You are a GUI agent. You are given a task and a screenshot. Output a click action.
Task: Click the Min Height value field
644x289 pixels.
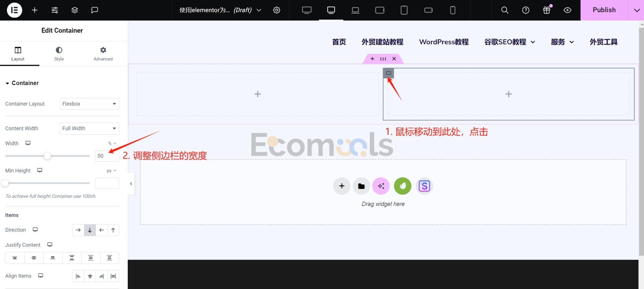[107, 183]
